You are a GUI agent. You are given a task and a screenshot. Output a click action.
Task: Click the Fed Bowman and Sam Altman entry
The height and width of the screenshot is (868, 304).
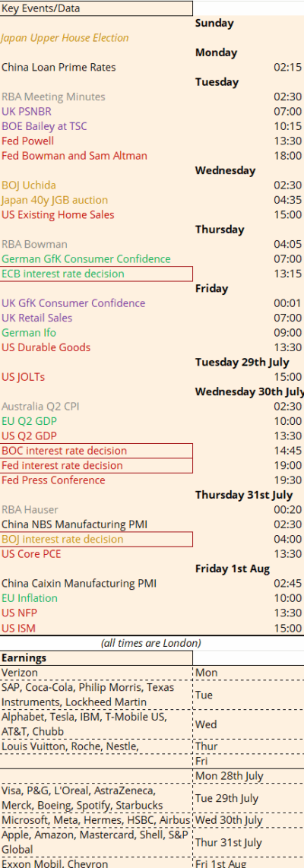(x=74, y=156)
